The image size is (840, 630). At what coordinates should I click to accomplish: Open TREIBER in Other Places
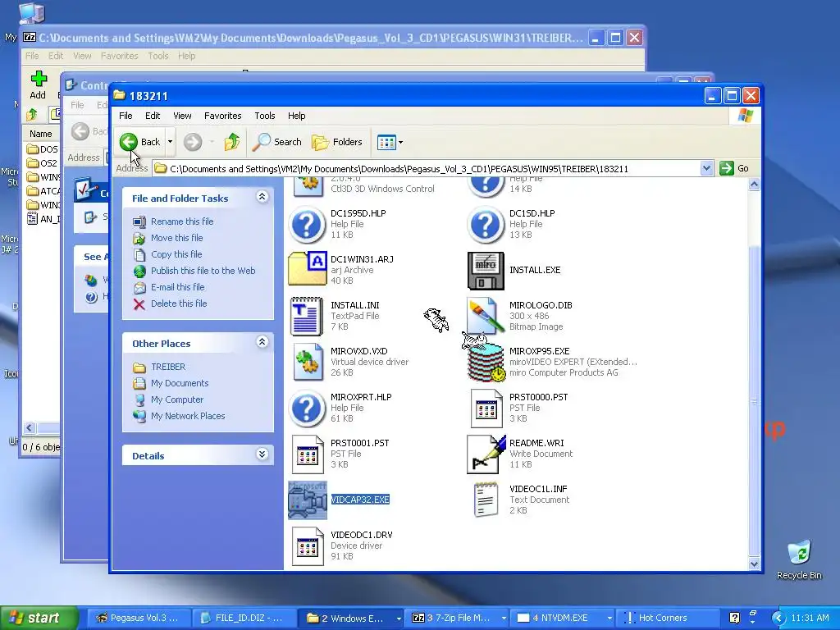point(168,367)
